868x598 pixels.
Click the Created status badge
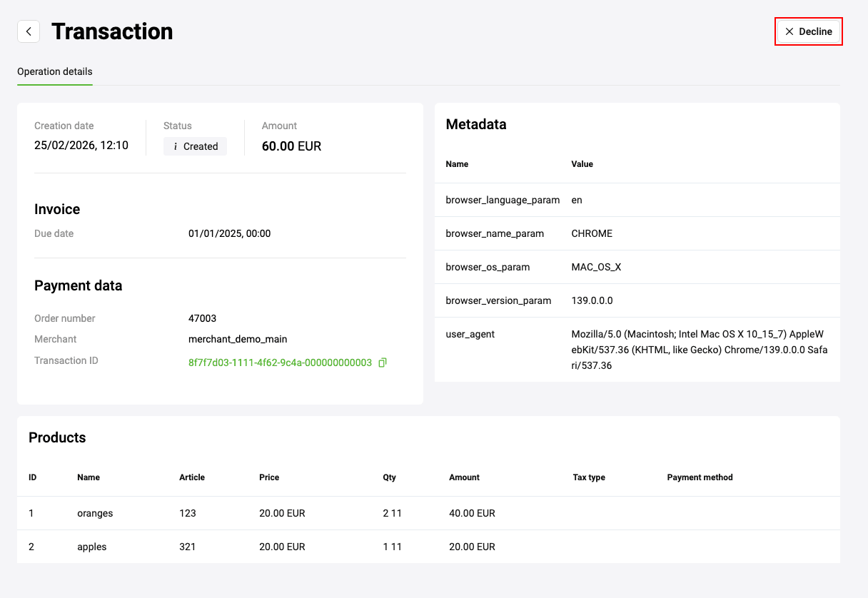point(195,146)
